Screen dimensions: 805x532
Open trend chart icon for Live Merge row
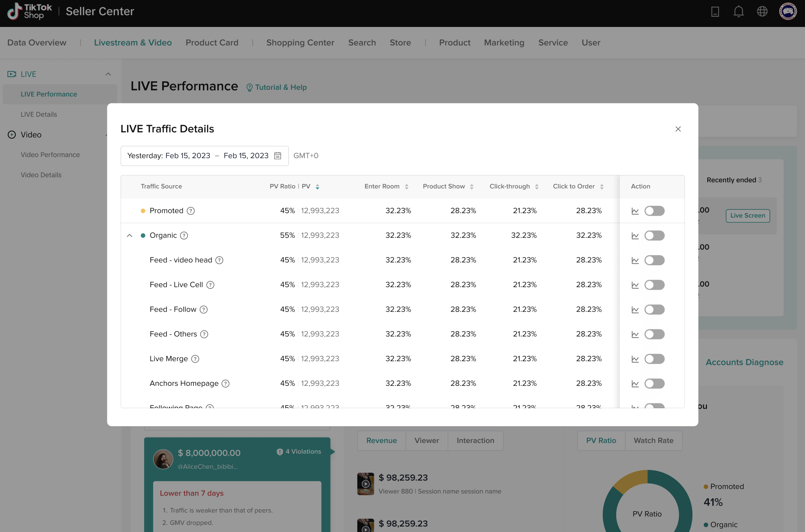coord(635,359)
